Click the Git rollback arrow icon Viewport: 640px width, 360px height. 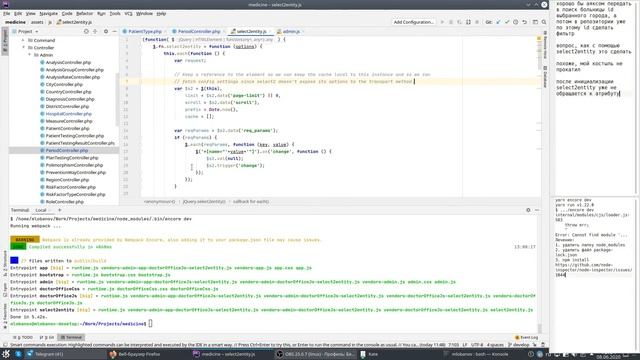pos(524,22)
